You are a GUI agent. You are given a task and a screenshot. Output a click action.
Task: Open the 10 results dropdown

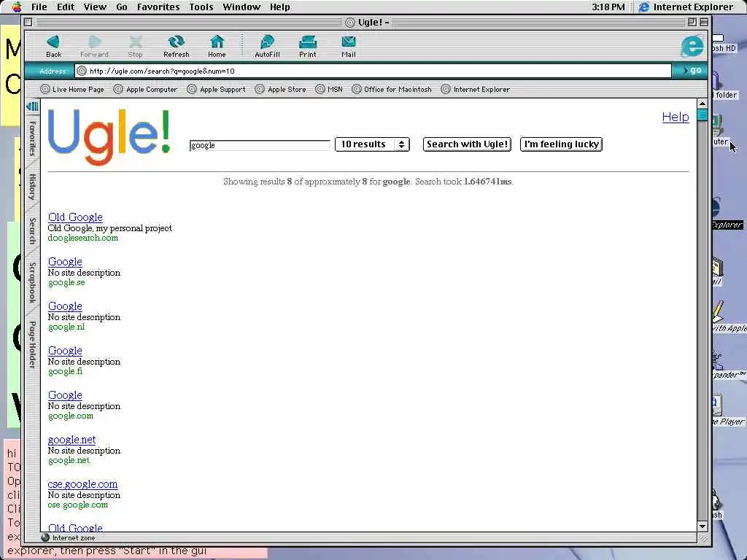pyautogui.click(x=372, y=144)
